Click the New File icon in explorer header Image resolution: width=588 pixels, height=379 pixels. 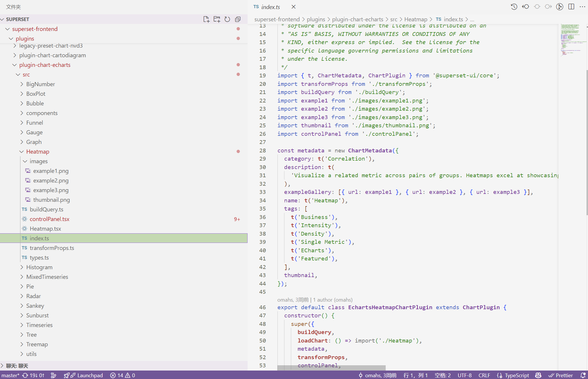click(x=206, y=19)
